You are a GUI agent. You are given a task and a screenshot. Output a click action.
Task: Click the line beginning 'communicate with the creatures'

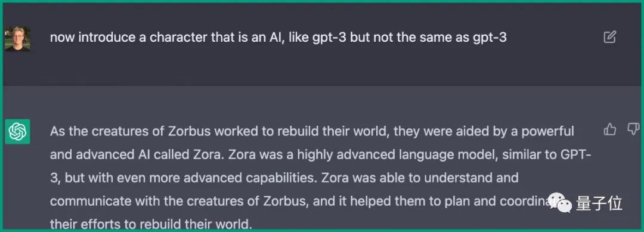[x=303, y=202]
